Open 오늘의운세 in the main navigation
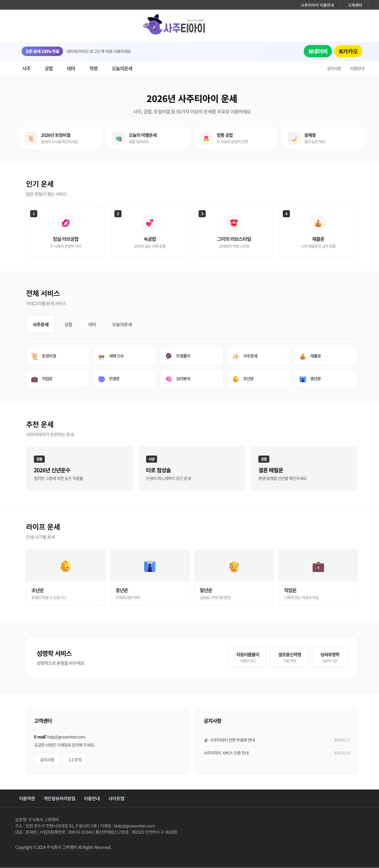 [x=122, y=68]
